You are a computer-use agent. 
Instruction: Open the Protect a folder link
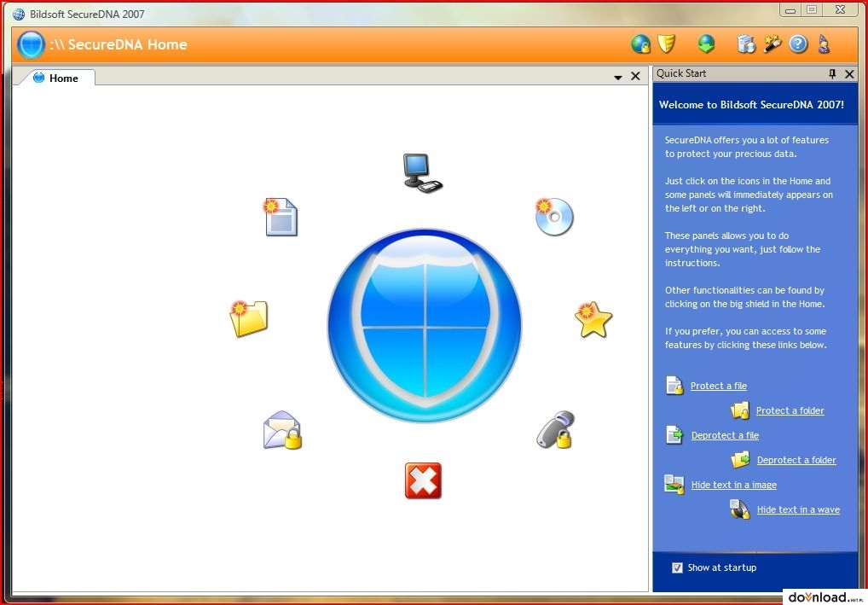(790, 410)
